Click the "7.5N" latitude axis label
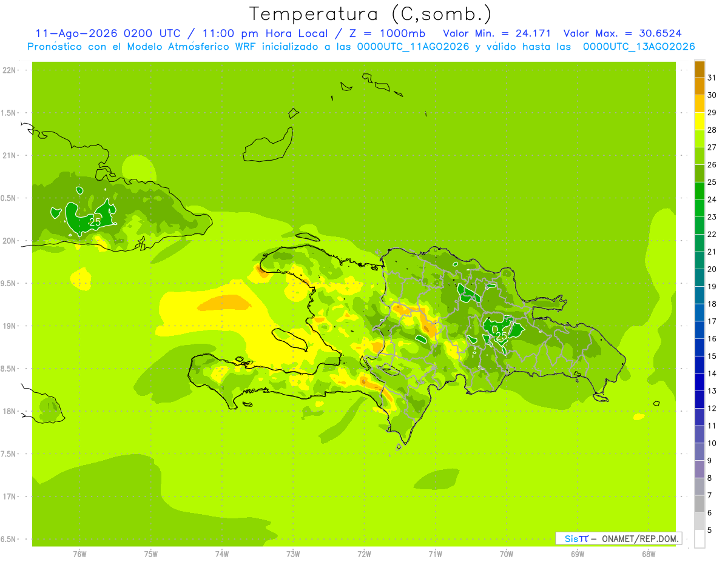Viewport: 728px width, 562px height. (x=9, y=454)
